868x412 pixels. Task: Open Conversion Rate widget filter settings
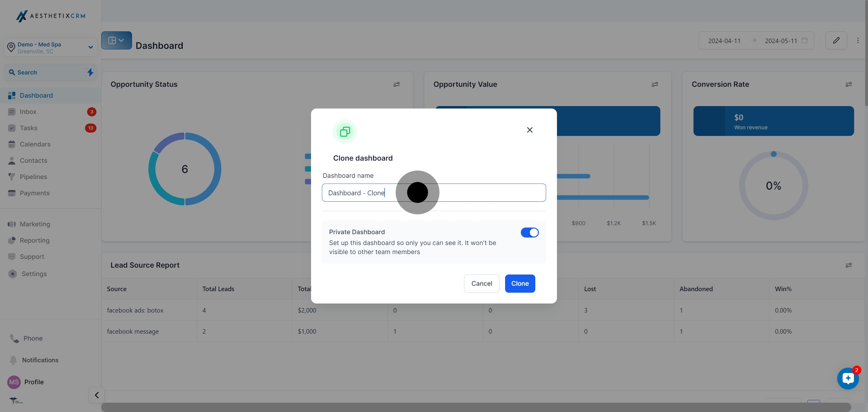pyautogui.click(x=848, y=84)
